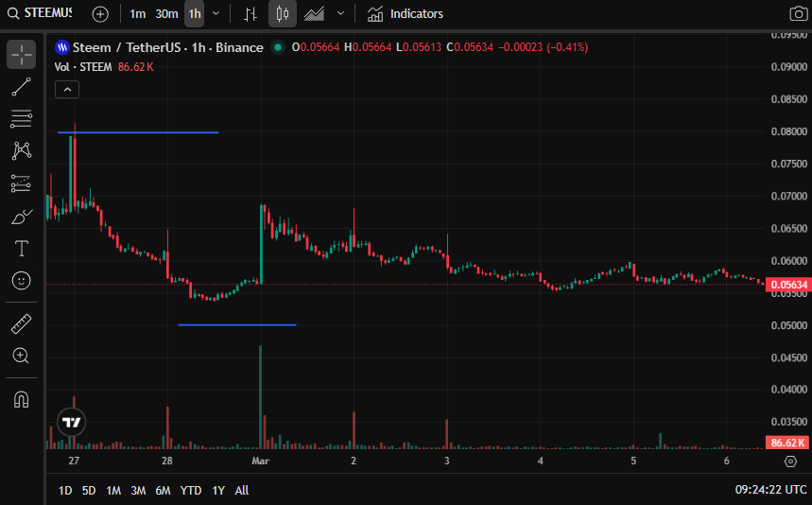Image resolution: width=812 pixels, height=505 pixels.
Task: Add a symbol to compare with plus icon
Action: (x=100, y=14)
